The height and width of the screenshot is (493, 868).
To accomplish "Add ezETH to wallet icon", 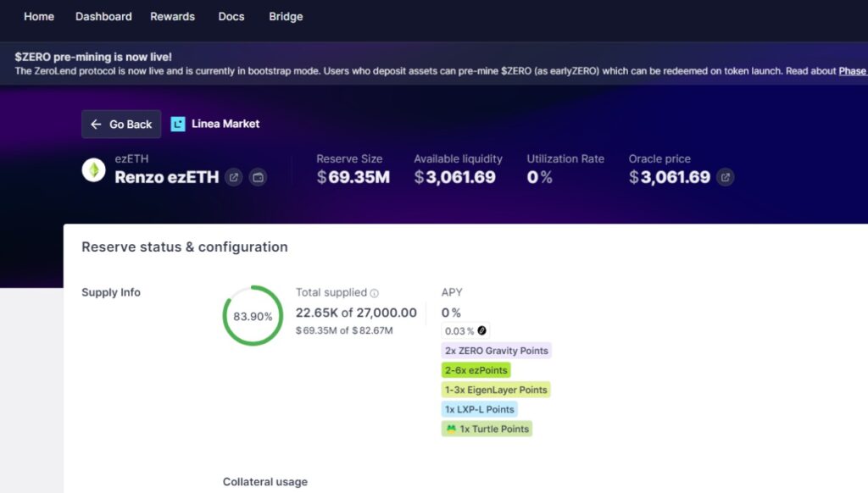I will [258, 177].
